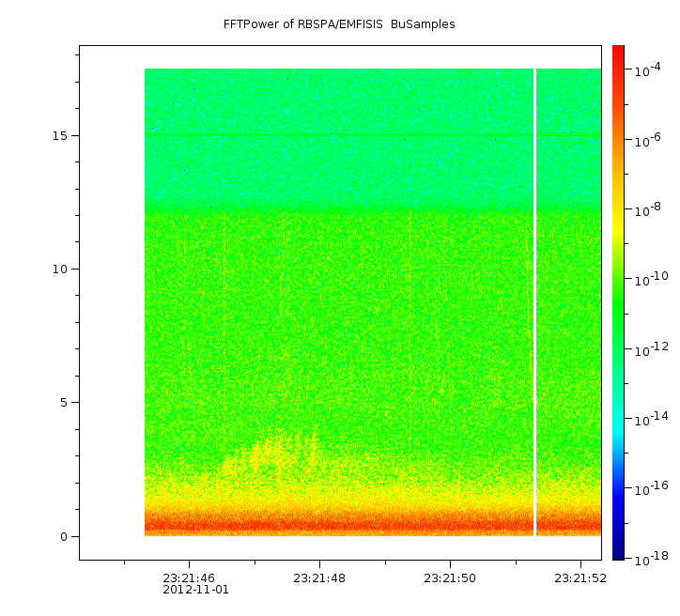This screenshot has width=680, height=616.
Task: Click the colorbar label 10^-4
Action: point(647,70)
